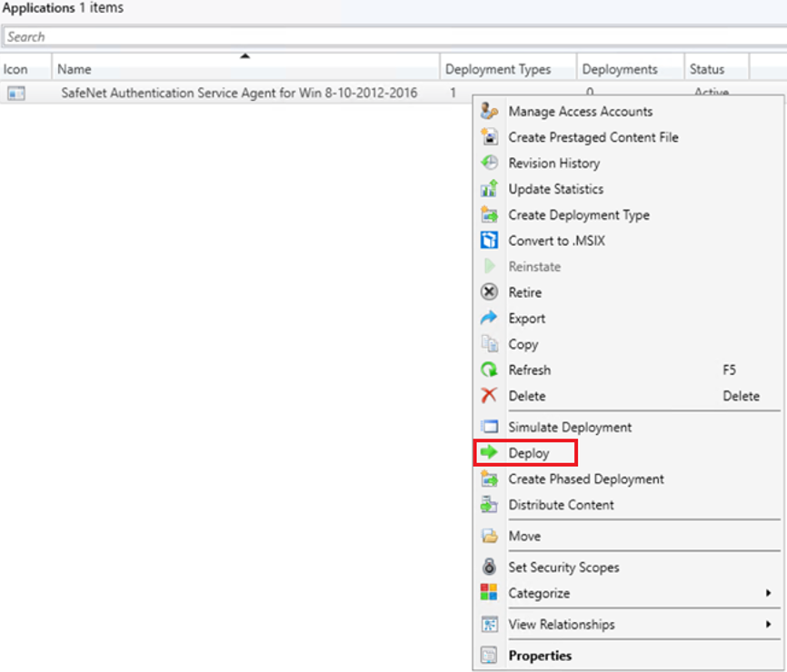The width and height of the screenshot is (787, 672).
Task: Click the red Delete X icon
Action: tap(489, 395)
